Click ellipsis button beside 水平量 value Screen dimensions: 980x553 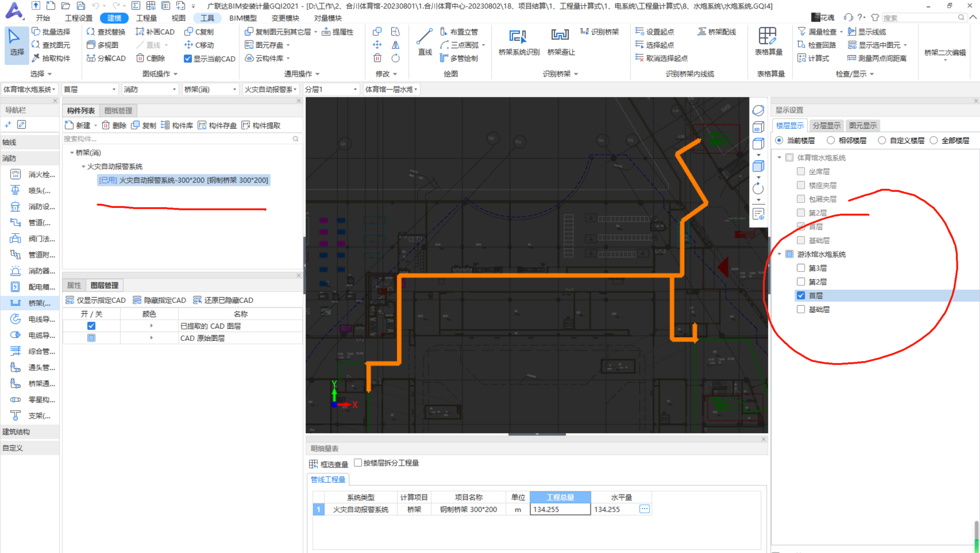(645, 509)
